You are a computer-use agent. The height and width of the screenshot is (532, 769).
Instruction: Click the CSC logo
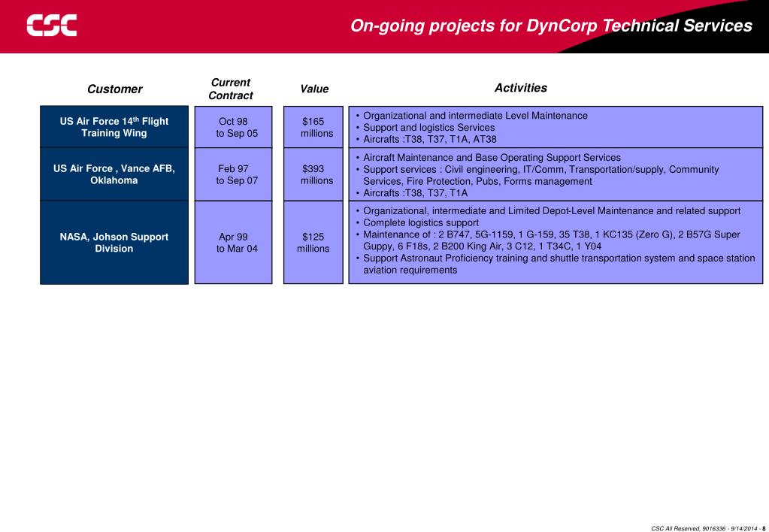(x=52, y=25)
